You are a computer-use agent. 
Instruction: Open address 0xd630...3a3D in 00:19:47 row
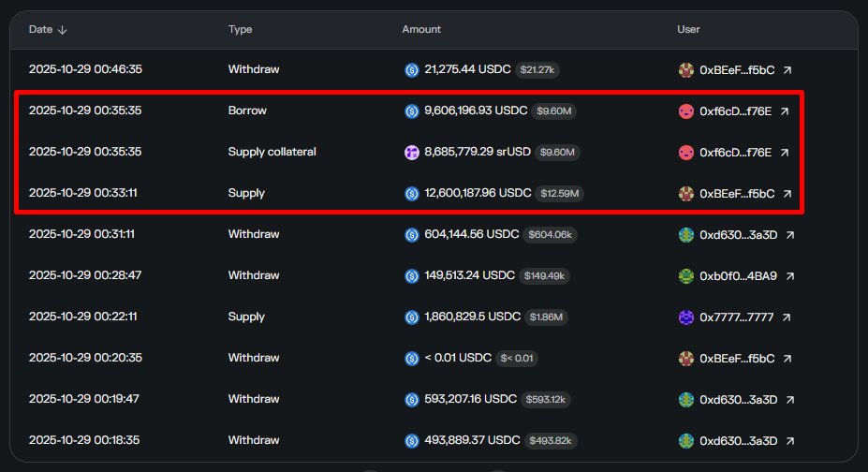(x=739, y=400)
